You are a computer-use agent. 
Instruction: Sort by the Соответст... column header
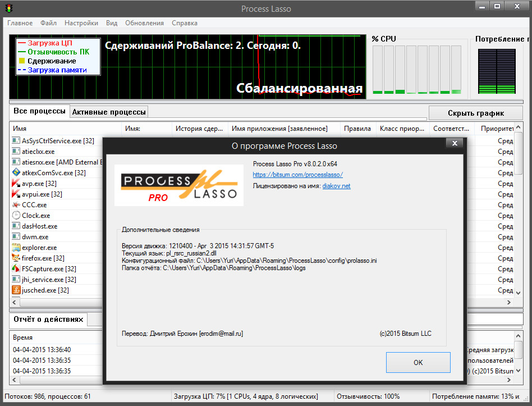(452, 129)
